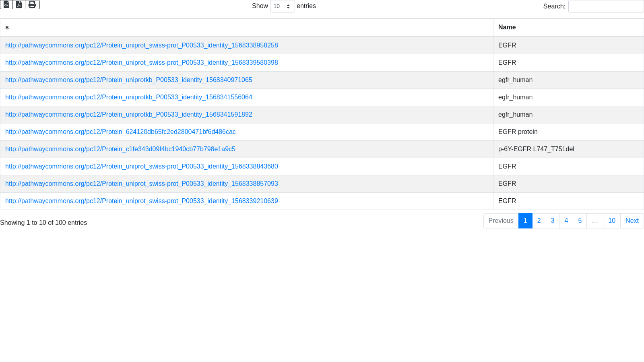644x362 pixels.
Task: Jump to page 3 in pagination
Action: coord(553,221)
